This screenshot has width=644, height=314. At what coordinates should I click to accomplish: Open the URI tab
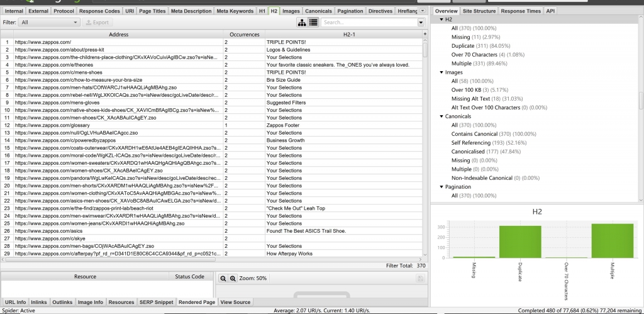coord(130,11)
